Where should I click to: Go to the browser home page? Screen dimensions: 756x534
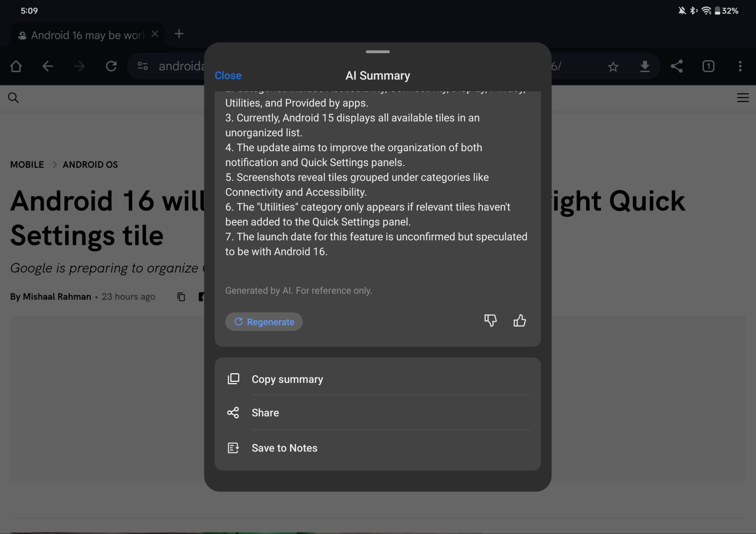[16, 66]
